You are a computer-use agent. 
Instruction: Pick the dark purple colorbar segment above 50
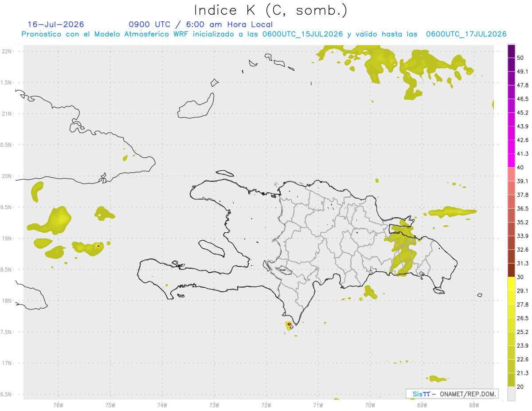511,51
